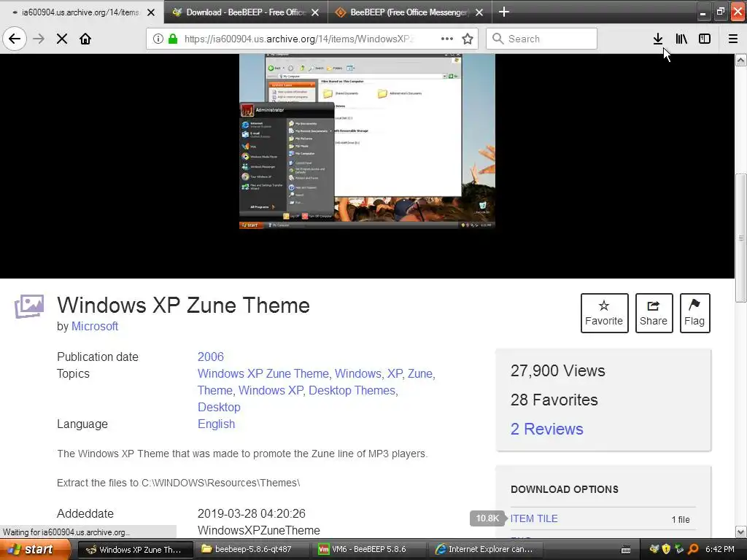The image size is (747, 560).
Task: Open the Downloads arrow in toolbar
Action: tap(658, 39)
